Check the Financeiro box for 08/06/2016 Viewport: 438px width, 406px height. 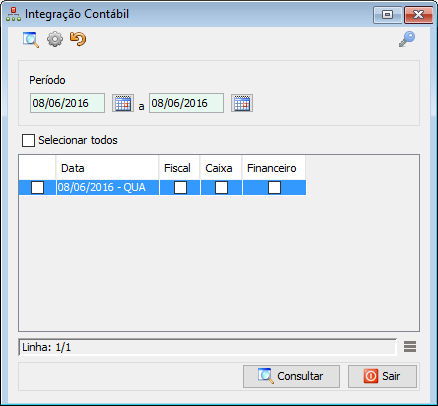274,187
